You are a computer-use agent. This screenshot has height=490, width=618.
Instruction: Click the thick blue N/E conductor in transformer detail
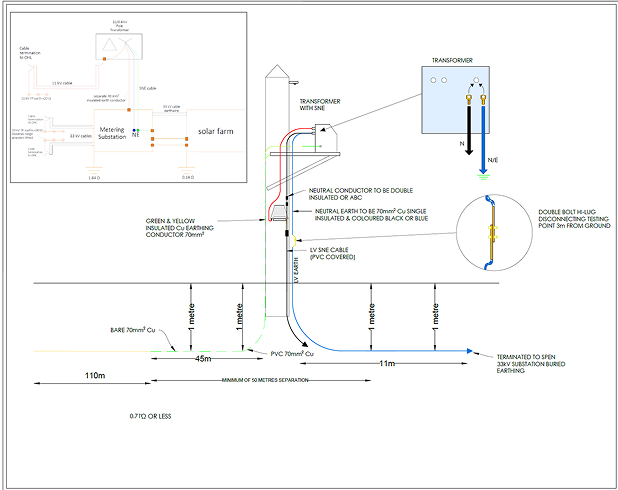[483, 139]
